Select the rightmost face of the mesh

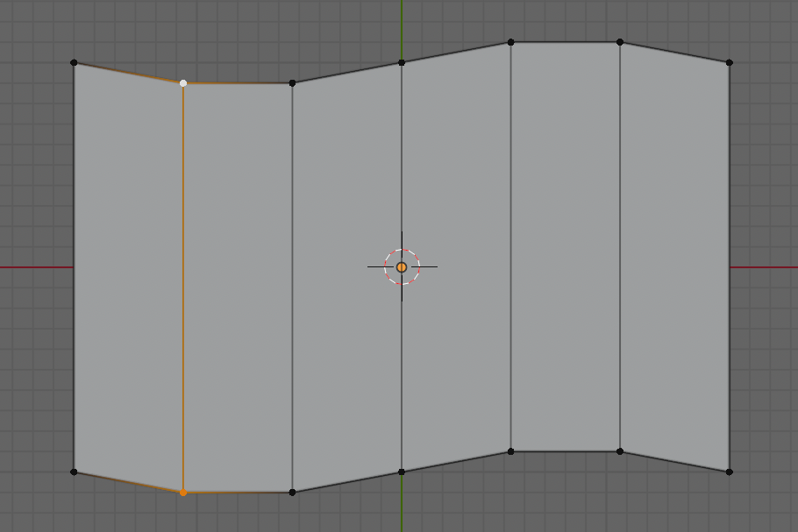pos(674,263)
